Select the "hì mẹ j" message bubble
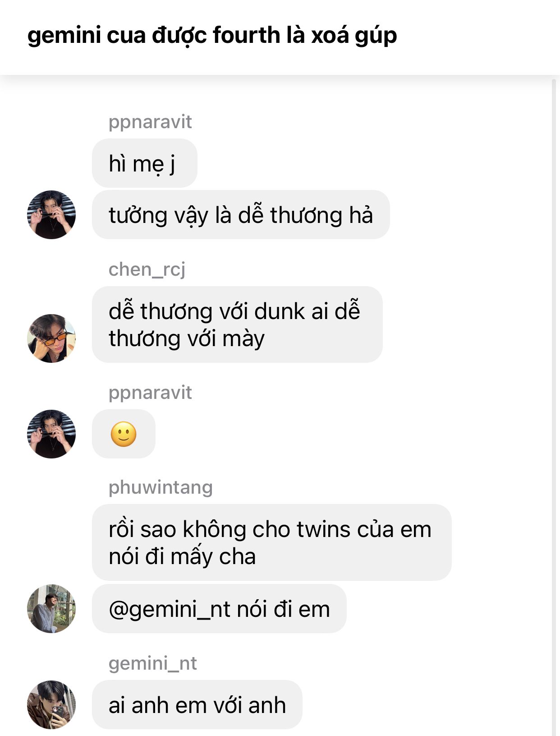The image size is (560, 736). [x=145, y=163]
